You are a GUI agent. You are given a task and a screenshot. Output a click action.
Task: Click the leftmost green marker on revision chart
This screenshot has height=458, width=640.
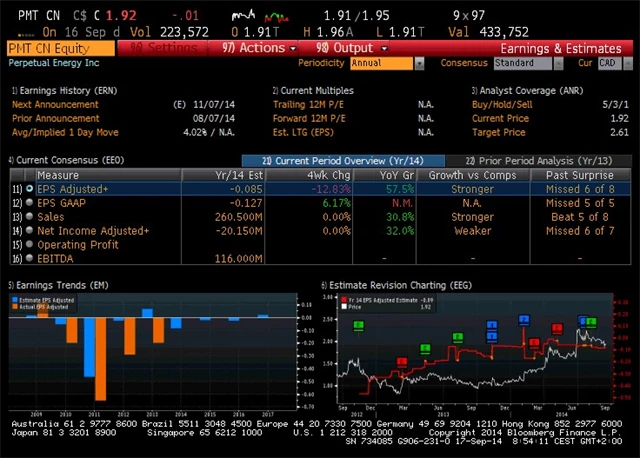click(359, 325)
